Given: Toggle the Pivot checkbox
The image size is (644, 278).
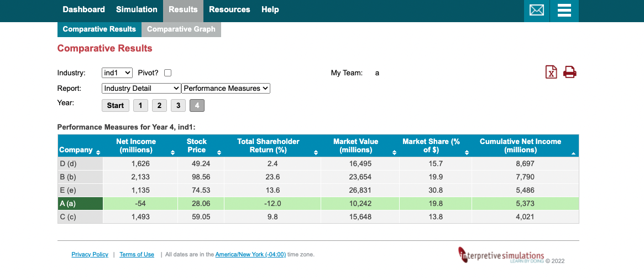Looking at the screenshot, I should click(x=167, y=73).
